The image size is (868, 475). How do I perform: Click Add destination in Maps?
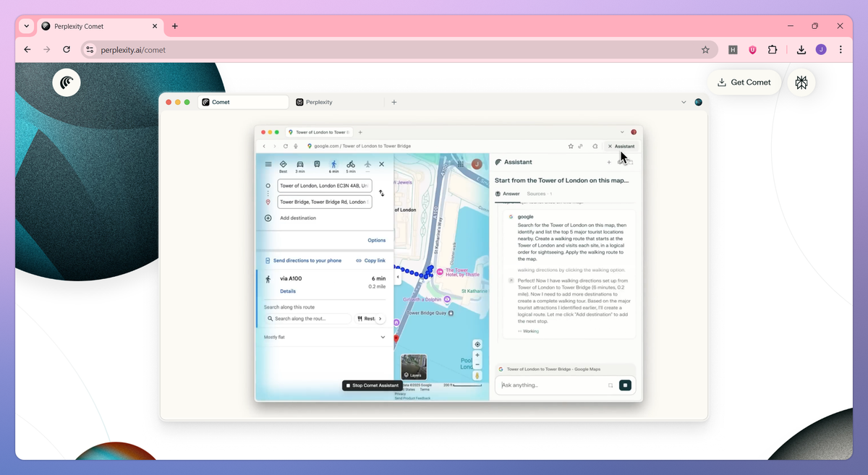click(x=297, y=218)
